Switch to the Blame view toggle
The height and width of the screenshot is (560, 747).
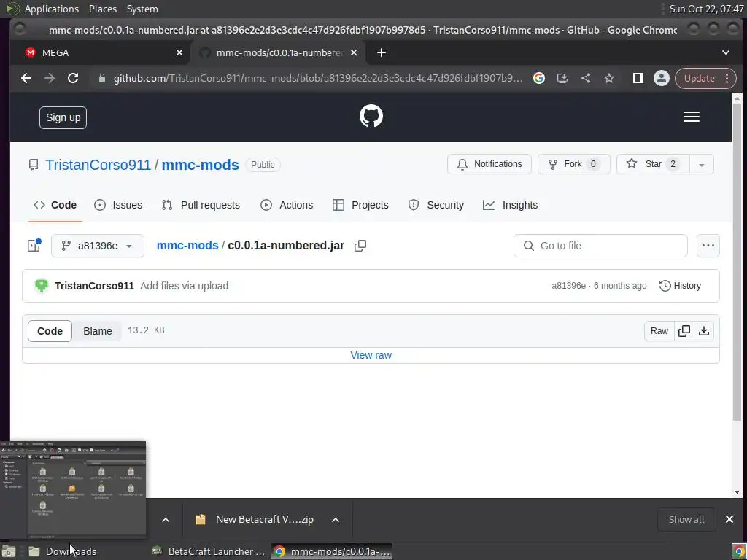97,331
